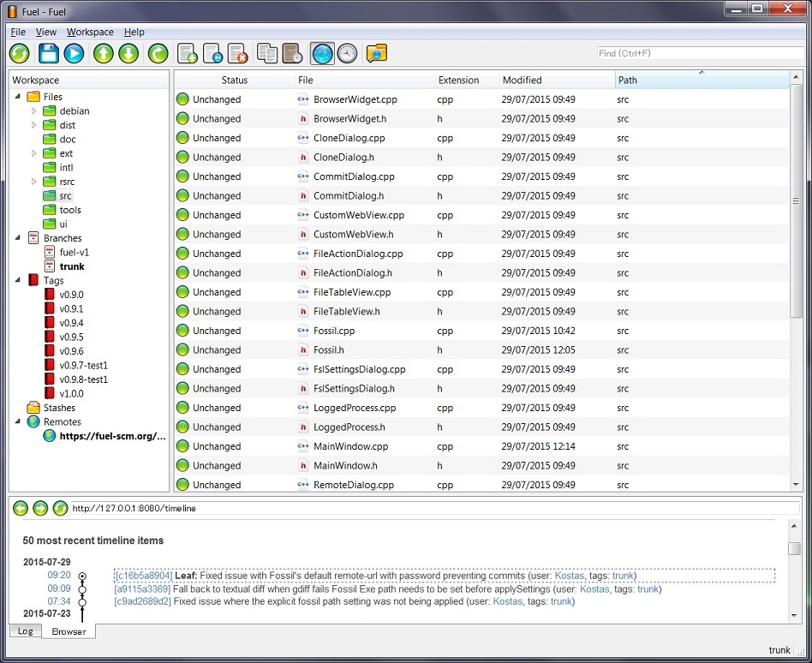The image size is (812, 663).
Task: Switch to the Log tab
Action: pos(26,631)
